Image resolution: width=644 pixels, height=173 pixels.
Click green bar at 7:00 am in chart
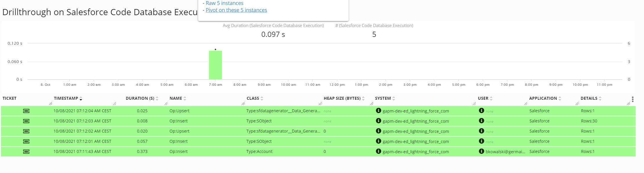tap(215, 65)
